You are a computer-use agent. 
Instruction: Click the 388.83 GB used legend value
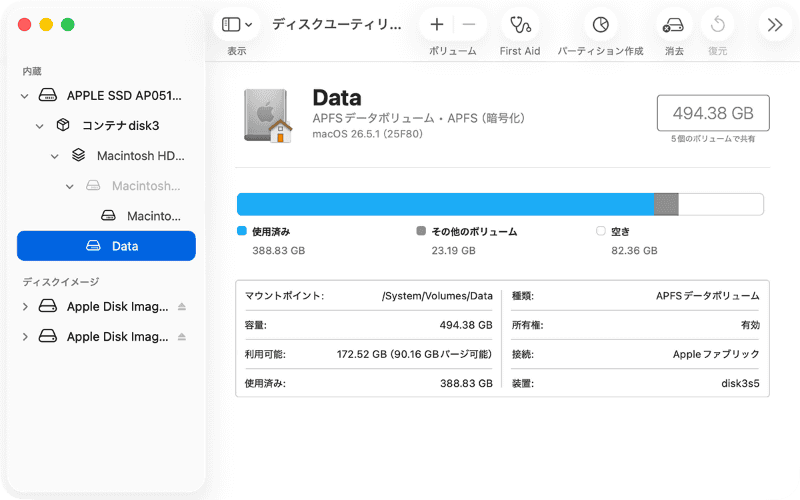[x=279, y=251]
